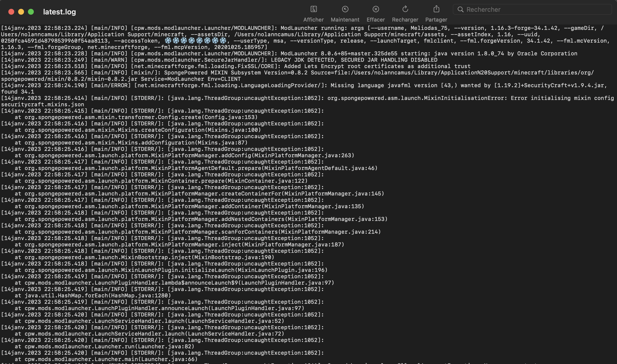The image size is (617, 364).
Task: Zoom the window with the green button
Action: (31, 12)
